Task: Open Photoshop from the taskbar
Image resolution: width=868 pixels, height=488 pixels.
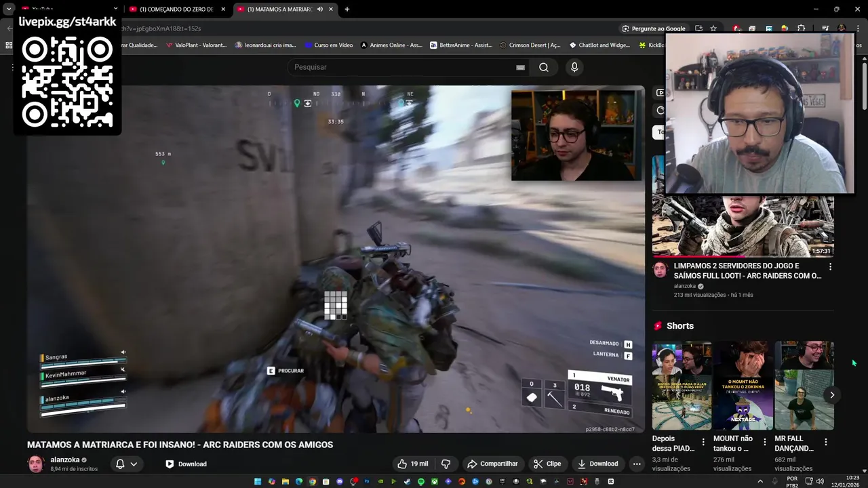Action: click(367, 481)
